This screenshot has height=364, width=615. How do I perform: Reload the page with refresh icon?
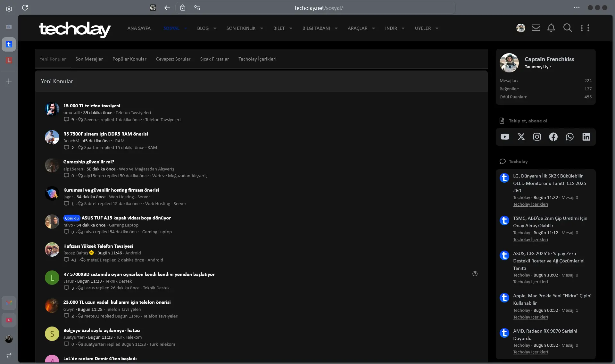tap(25, 8)
